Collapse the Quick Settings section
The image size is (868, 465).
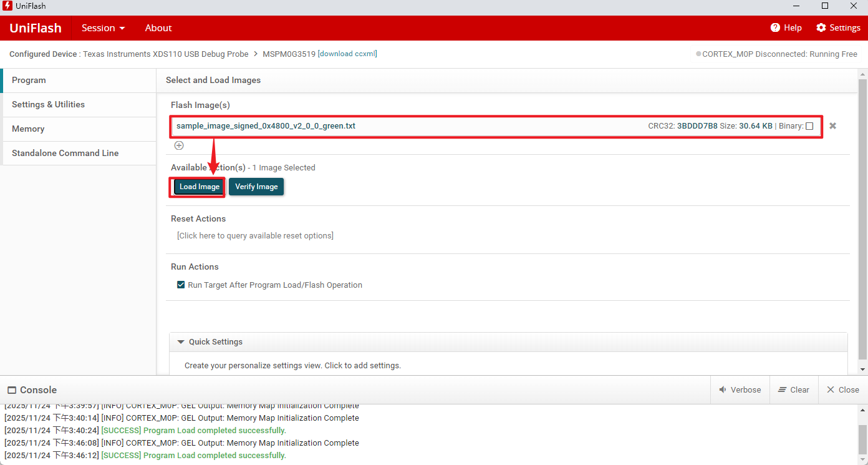pos(181,342)
